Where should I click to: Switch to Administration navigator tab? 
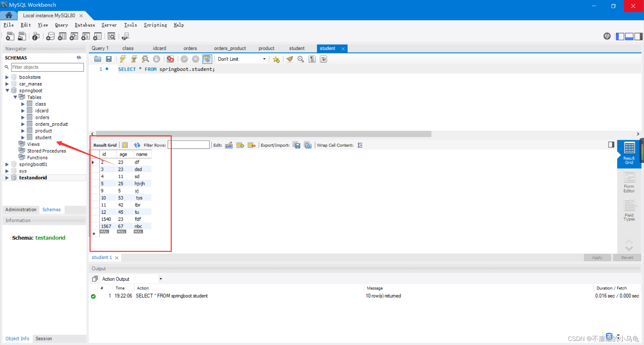21,209
